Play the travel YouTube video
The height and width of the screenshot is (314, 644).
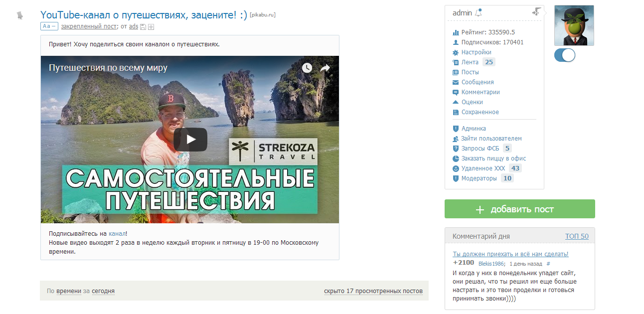pos(190,140)
